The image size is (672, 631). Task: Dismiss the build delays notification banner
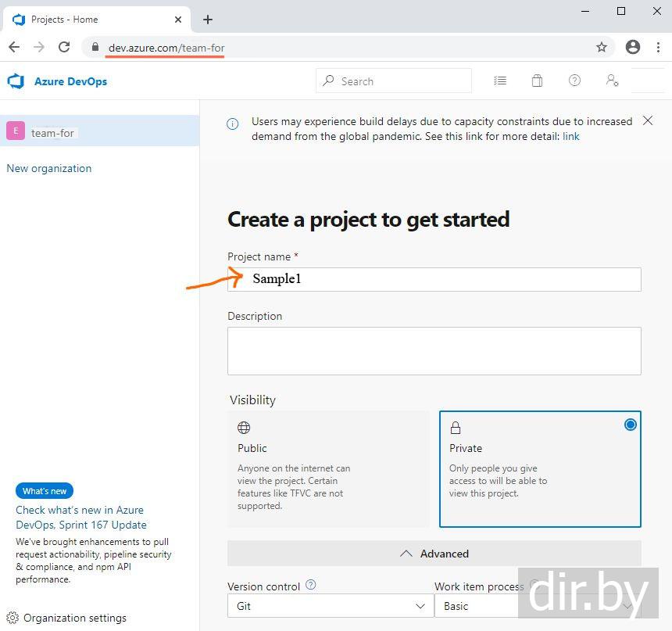648,120
